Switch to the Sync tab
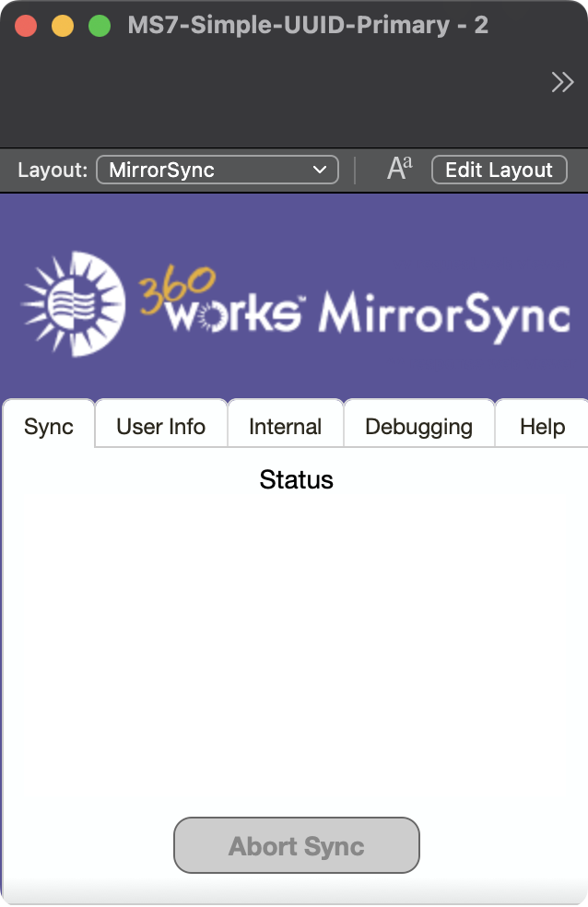Screen dimensions: 588x907 coord(49,427)
